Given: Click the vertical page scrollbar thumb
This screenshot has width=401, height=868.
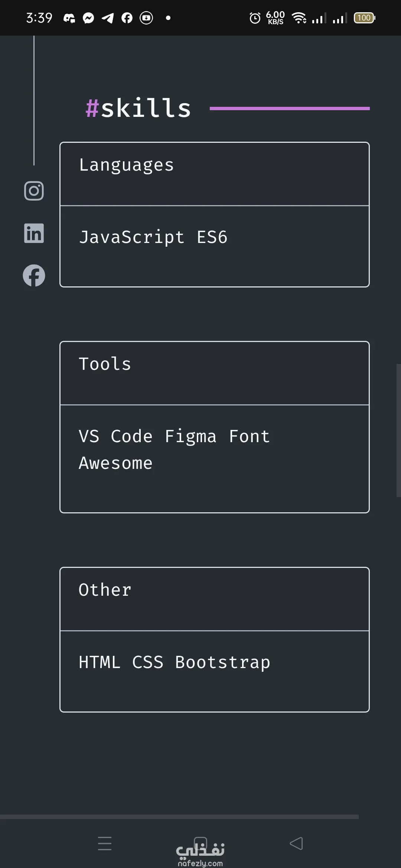Looking at the screenshot, I should (x=398, y=430).
